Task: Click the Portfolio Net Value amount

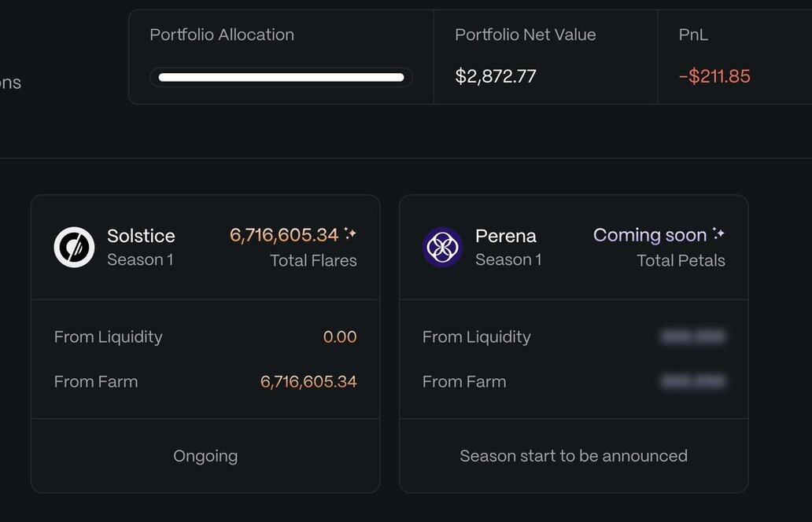Action: click(x=496, y=76)
